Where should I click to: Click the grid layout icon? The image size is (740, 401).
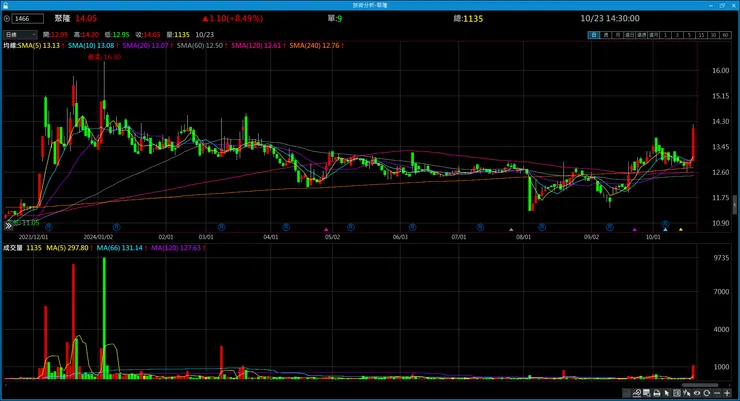677,393
